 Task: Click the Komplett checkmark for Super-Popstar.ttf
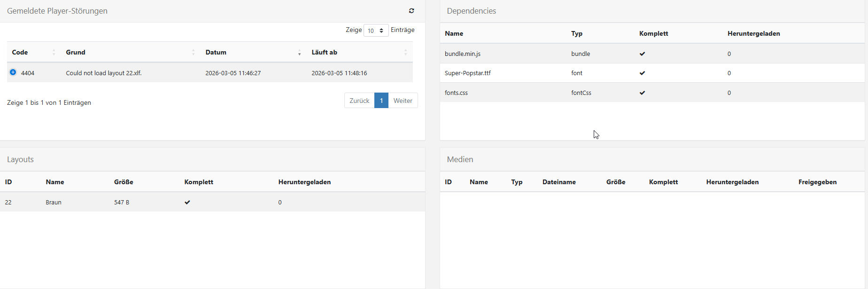[x=642, y=73]
